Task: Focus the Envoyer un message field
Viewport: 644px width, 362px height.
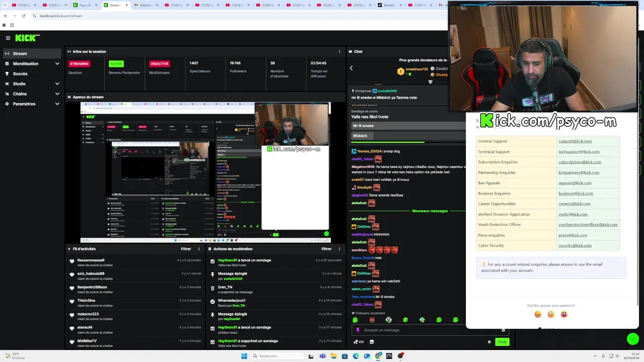Action: click(x=430, y=330)
